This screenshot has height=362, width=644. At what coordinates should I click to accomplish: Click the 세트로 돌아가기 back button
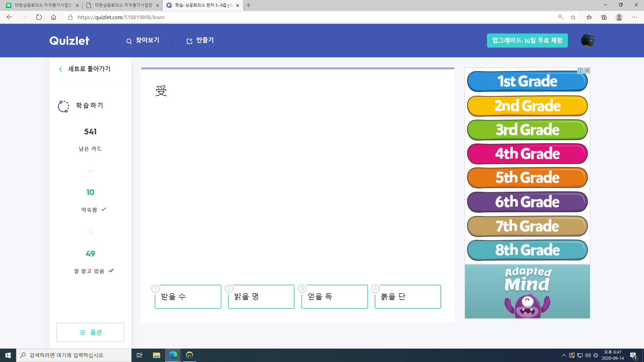pyautogui.click(x=85, y=69)
